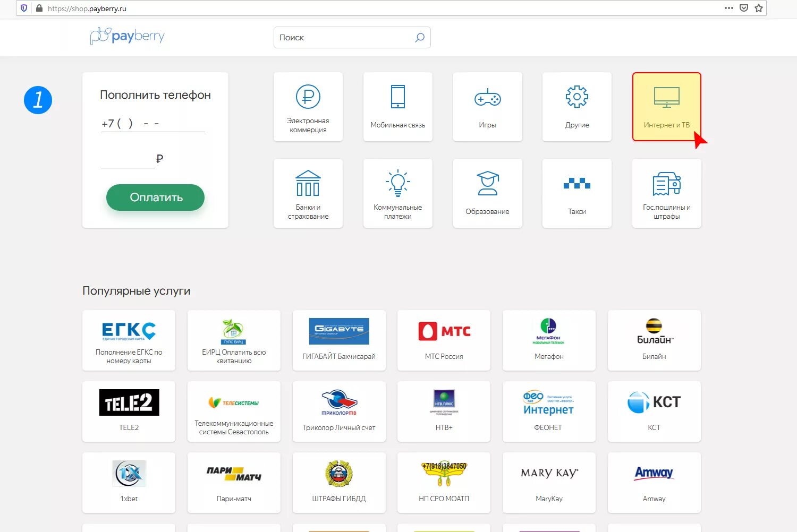Open Телекоммуникационные системы Севастополь card

(234, 411)
